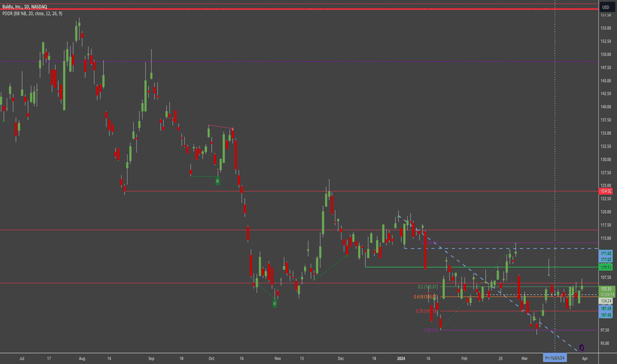Click the 140.00 price scale value
Viewport: 617px width, 364px height.
pos(606,107)
